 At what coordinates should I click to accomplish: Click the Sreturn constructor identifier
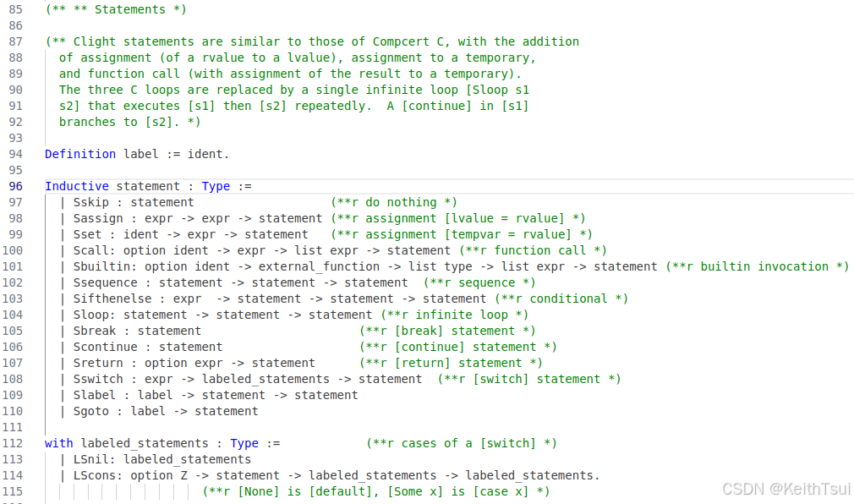(x=98, y=363)
